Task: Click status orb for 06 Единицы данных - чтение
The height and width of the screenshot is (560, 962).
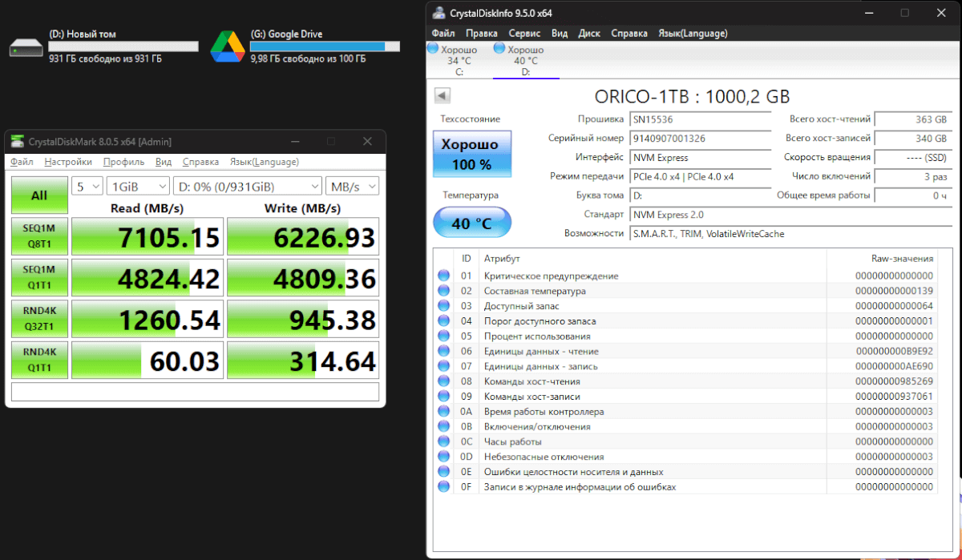Action: [x=443, y=351]
